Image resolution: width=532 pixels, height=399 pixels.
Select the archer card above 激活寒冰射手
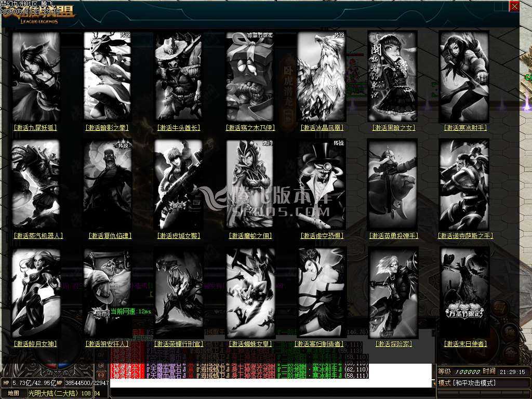click(x=464, y=77)
